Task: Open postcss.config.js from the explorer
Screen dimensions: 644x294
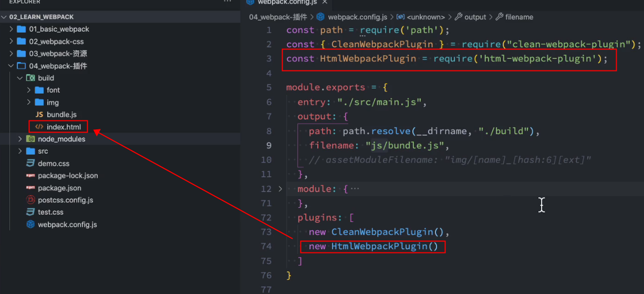Action: click(66, 200)
